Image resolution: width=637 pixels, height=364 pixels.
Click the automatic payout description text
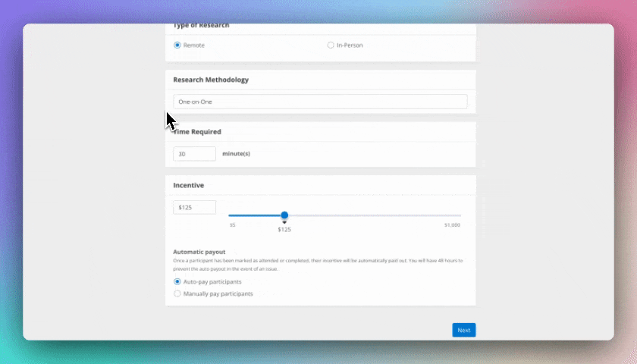pos(318,264)
